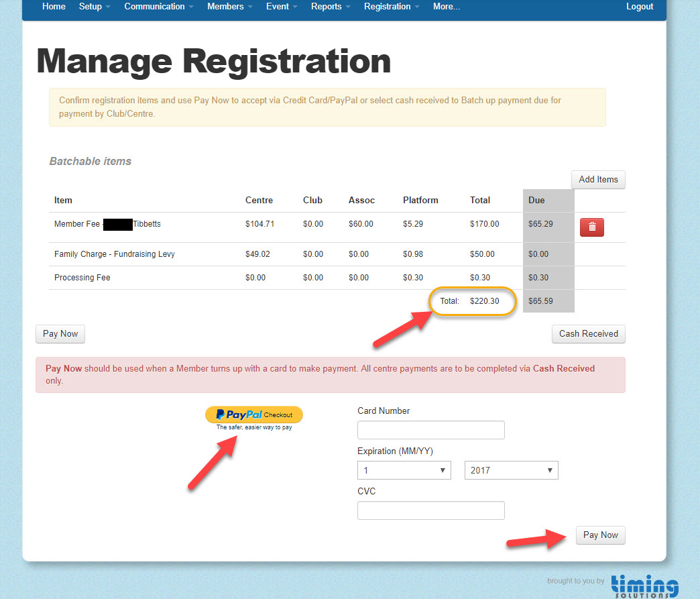Expand the Event dropdown menu
This screenshot has width=700, height=599.
coord(281,7)
